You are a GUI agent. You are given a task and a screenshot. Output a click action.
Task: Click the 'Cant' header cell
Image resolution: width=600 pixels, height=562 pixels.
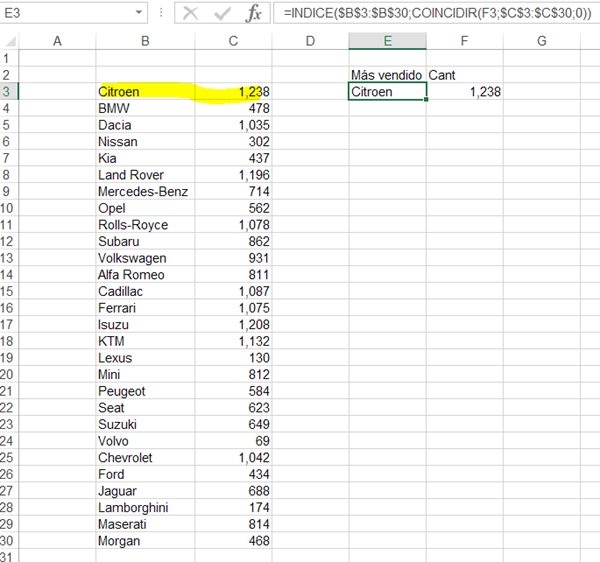[x=465, y=75]
